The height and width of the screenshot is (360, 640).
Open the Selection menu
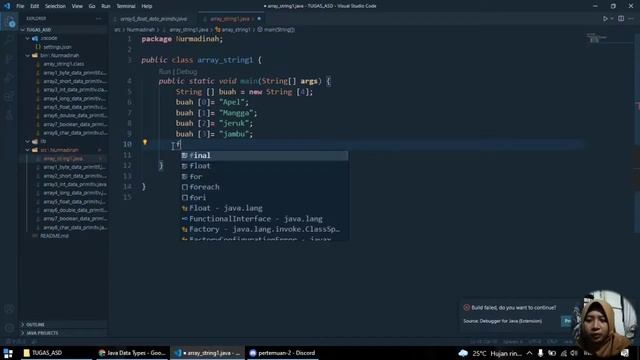[55, 6]
